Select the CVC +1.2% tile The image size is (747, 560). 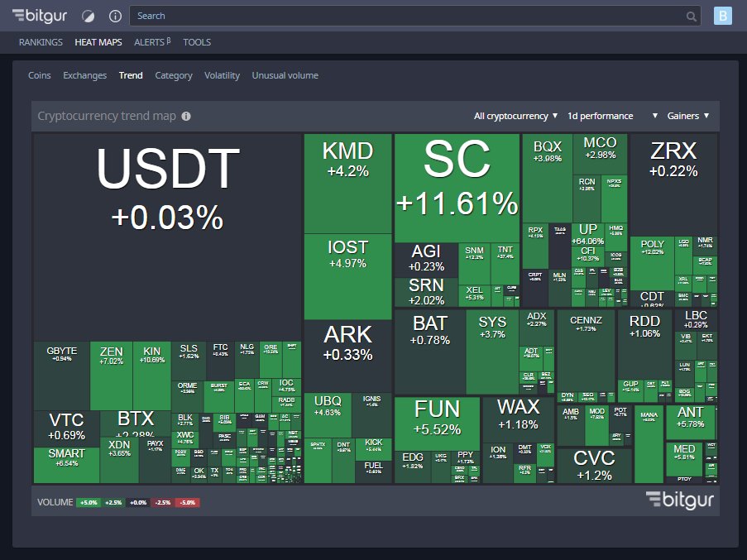click(595, 465)
